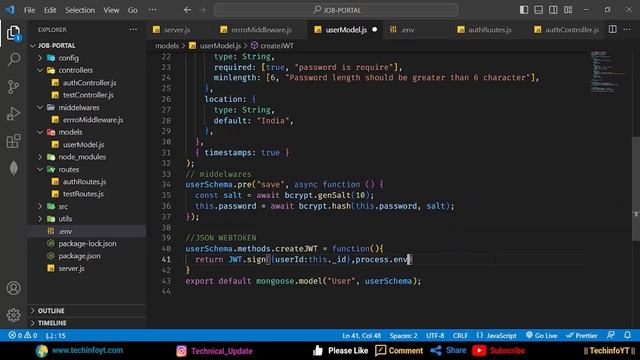
Task: Open the MongoDB leaf view
Action: coord(13,168)
